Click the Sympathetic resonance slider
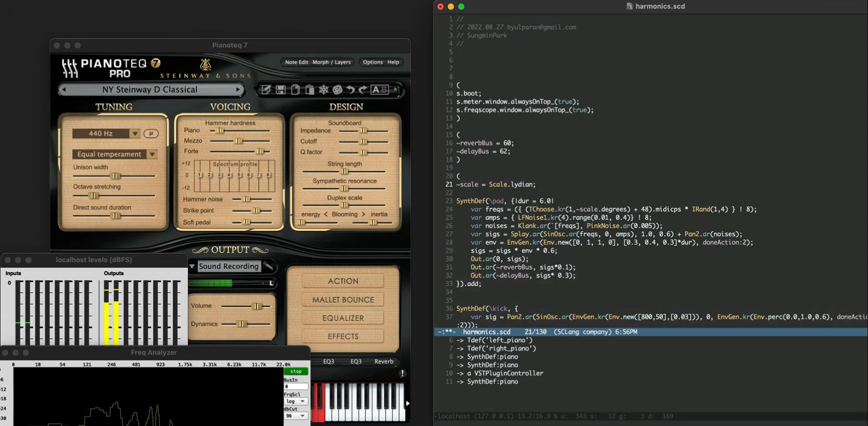This screenshot has width=868, height=426. [x=344, y=189]
